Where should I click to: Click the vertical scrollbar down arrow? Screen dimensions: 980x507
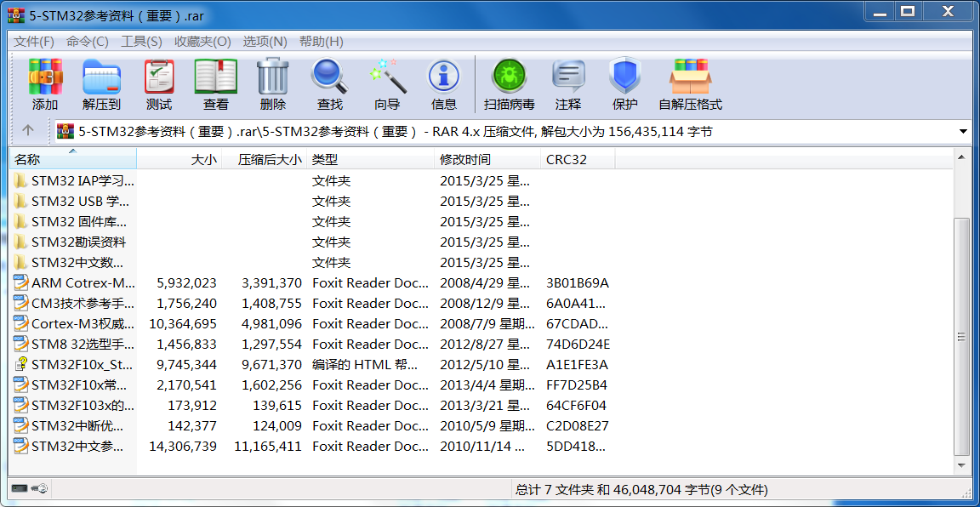tap(962, 465)
